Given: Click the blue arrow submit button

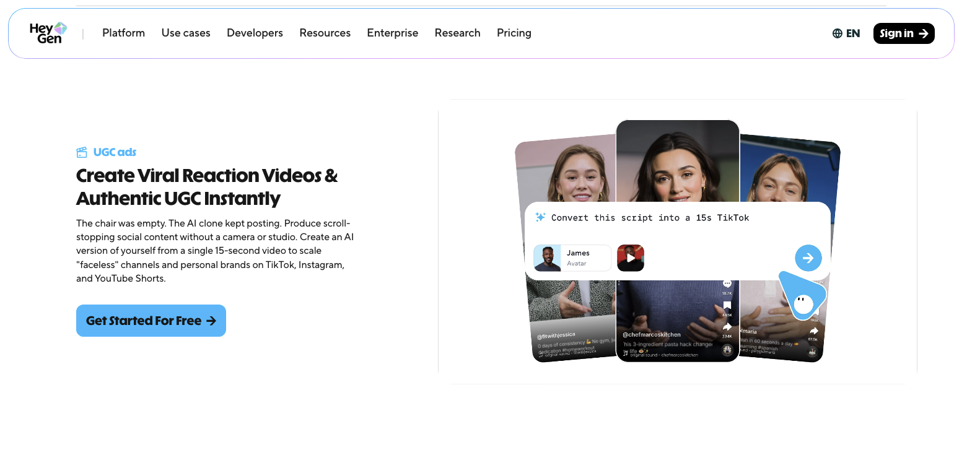Looking at the screenshot, I should click(808, 258).
